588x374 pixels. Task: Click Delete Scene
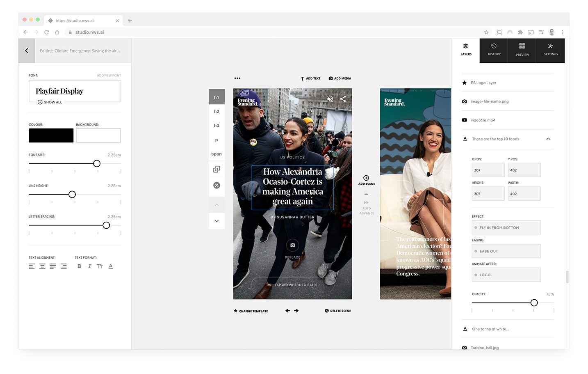point(338,311)
